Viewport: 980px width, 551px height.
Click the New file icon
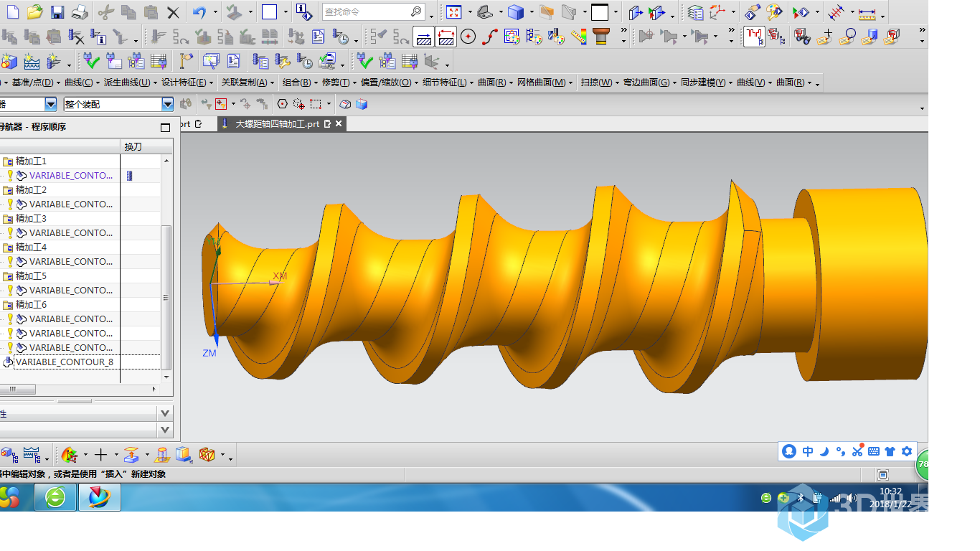point(13,12)
